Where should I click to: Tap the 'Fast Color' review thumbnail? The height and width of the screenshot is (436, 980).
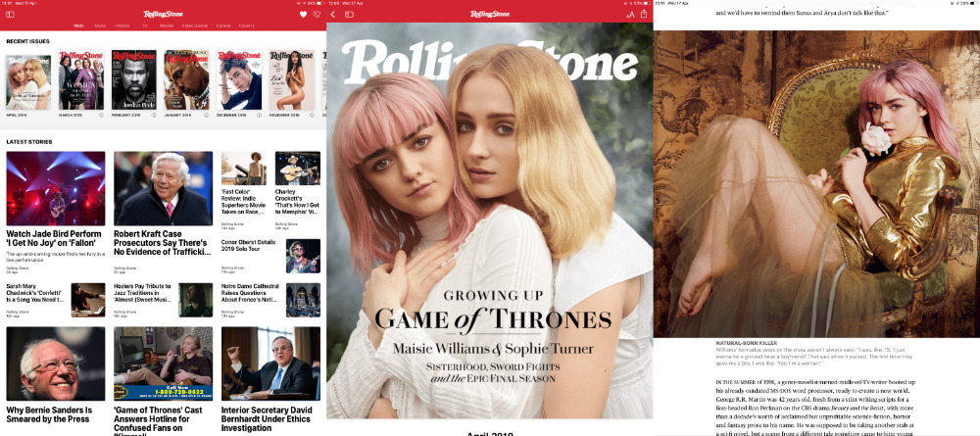pos(244,168)
